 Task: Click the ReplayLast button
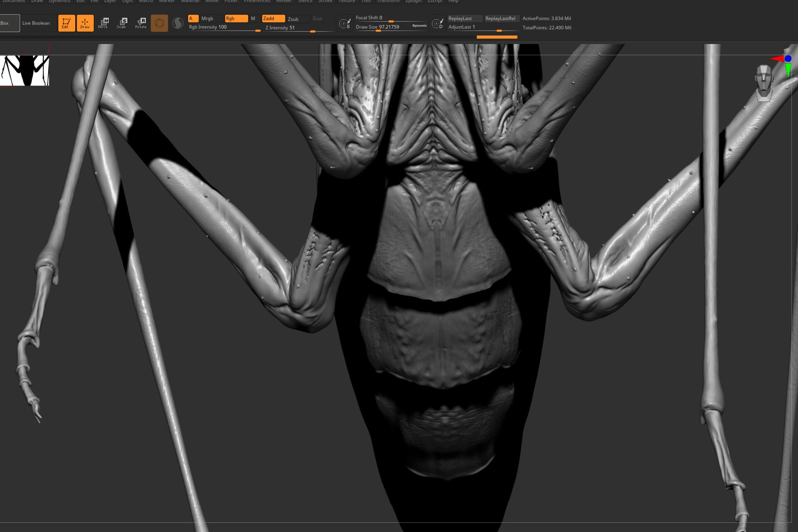pos(465,18)
